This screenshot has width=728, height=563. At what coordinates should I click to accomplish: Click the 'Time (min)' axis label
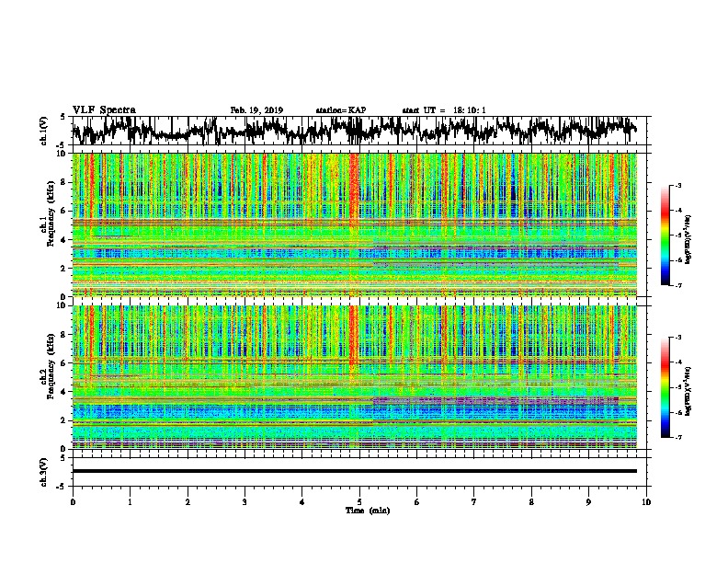click(x=368, y=511)
